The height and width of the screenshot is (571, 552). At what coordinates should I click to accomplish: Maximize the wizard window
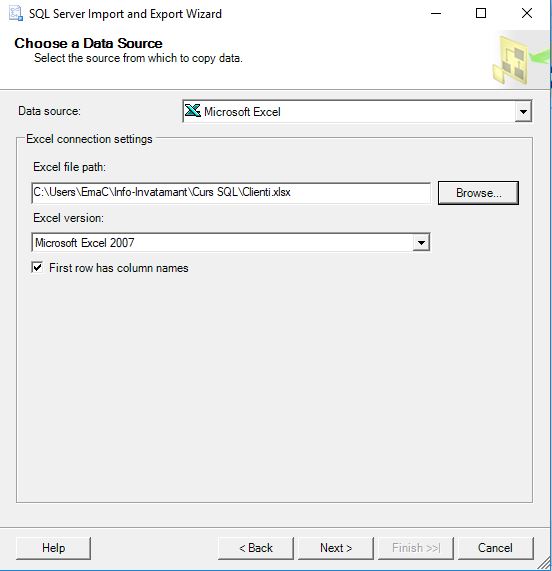coord(481,13)
